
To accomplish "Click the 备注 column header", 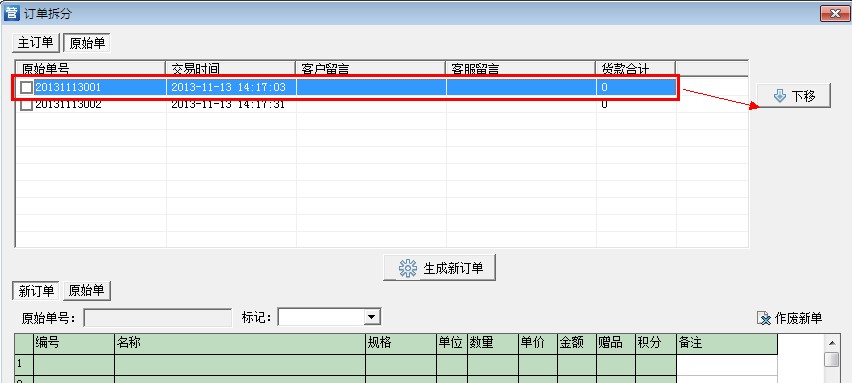I will (727, 343).
